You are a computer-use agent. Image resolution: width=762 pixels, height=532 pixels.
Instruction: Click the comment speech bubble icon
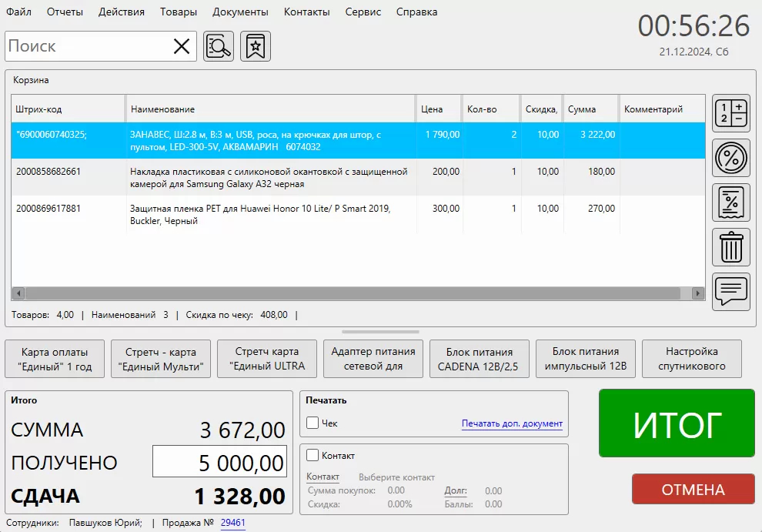(731, 292)
